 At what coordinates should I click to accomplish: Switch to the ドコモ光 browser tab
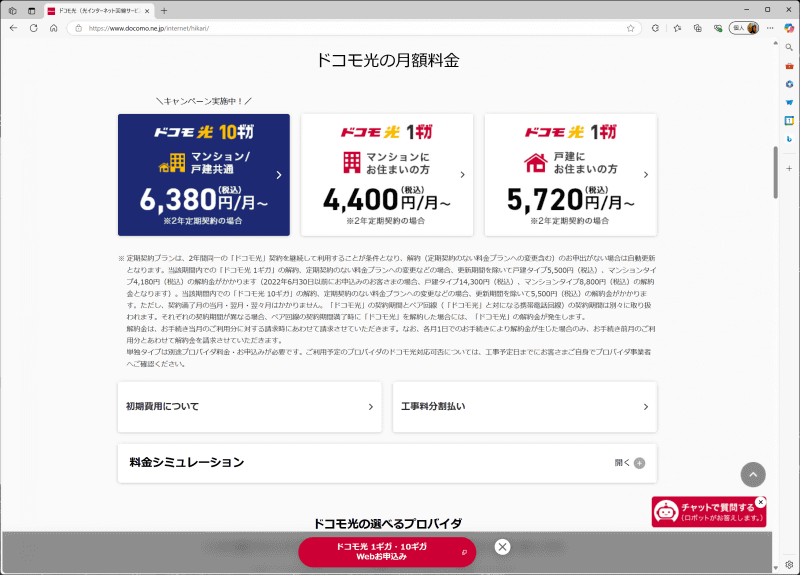[x=99, y=11]
